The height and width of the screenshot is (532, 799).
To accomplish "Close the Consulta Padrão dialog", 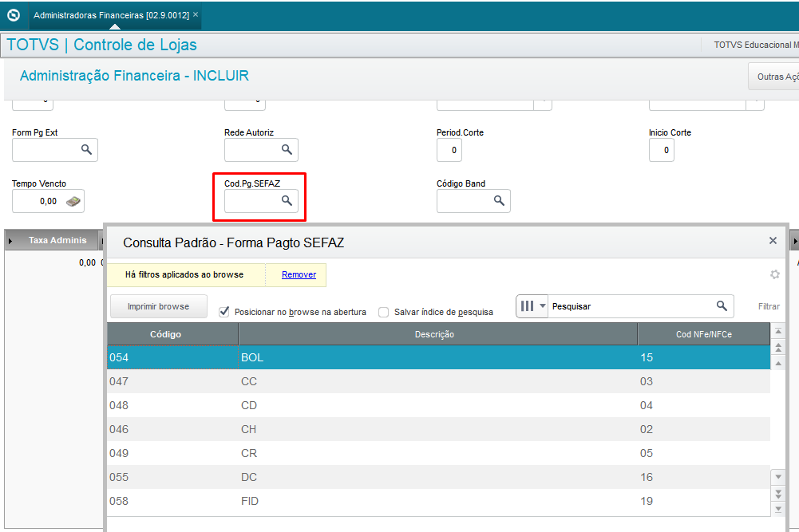I will pyautogui.click(x=773, y=240).
